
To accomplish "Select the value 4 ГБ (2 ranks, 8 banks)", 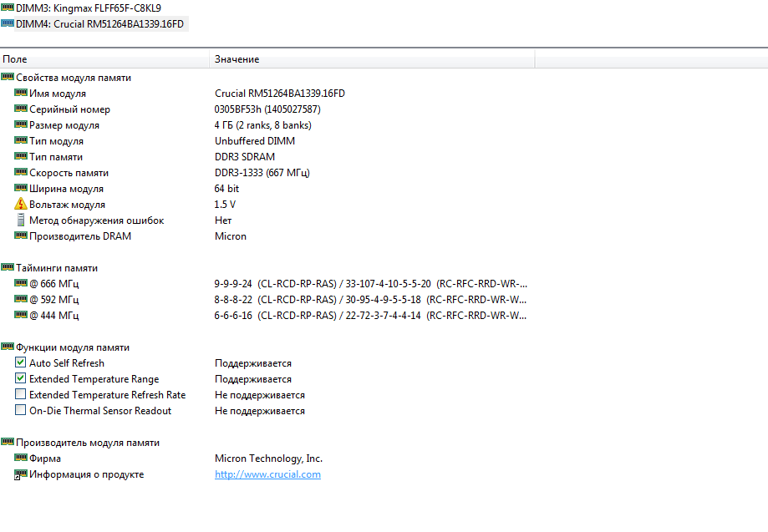I will click(x=263, y=125).
